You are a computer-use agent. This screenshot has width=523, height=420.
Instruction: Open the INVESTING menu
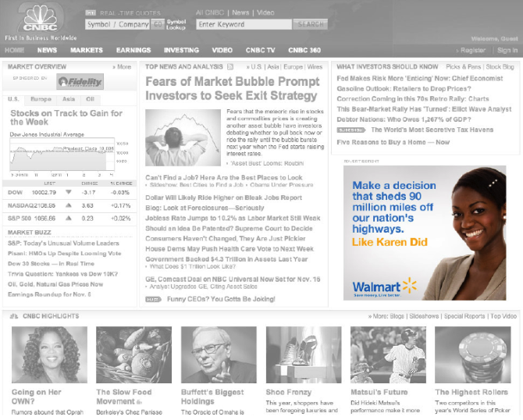click(181, 50)
